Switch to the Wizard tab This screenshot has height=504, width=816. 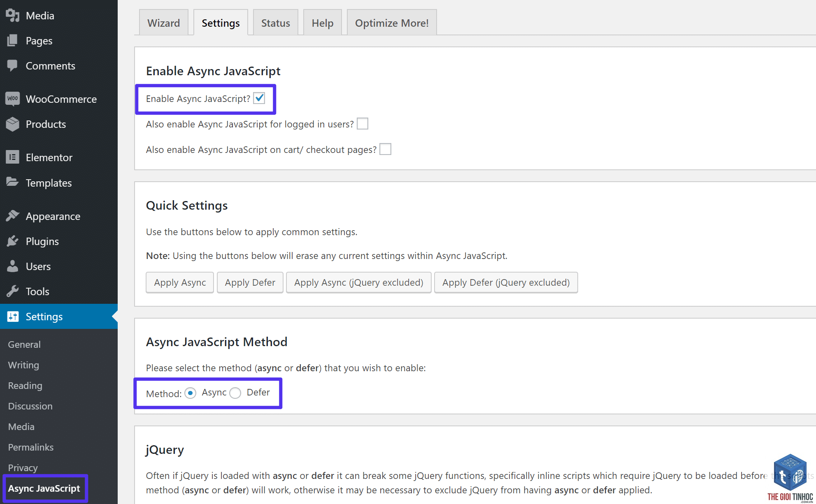point(164,23)
